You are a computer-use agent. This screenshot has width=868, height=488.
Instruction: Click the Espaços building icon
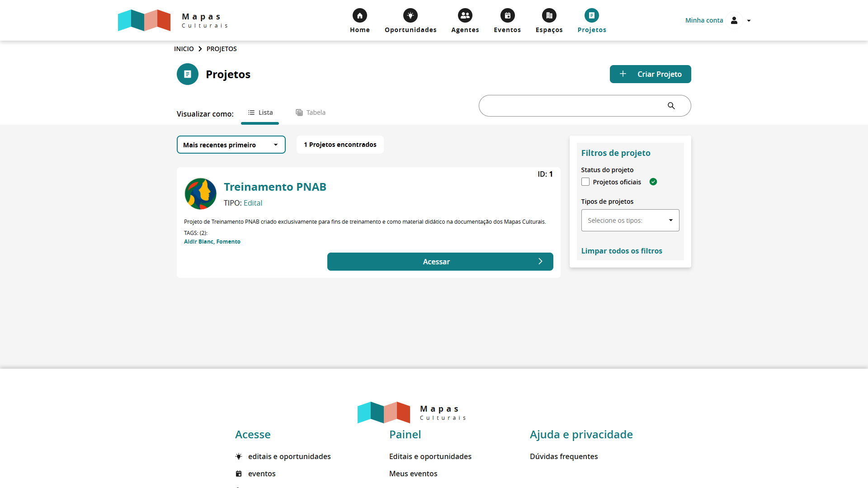pyautogui.click(x=549, y=15)
